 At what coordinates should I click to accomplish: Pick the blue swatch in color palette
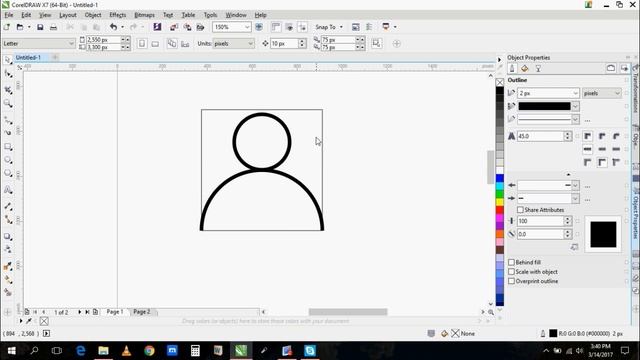[x=500, y=178]
